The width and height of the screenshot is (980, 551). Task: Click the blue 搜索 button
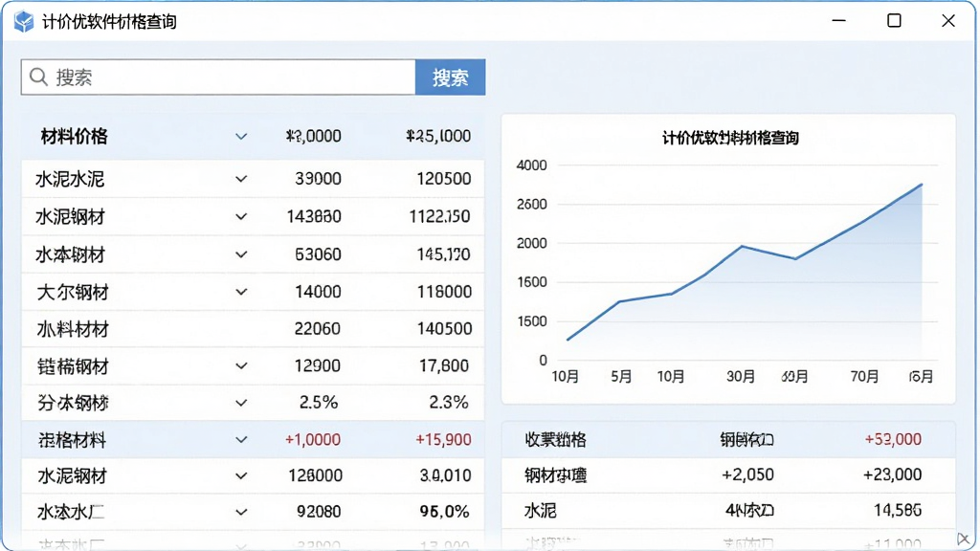click(450, 77)
